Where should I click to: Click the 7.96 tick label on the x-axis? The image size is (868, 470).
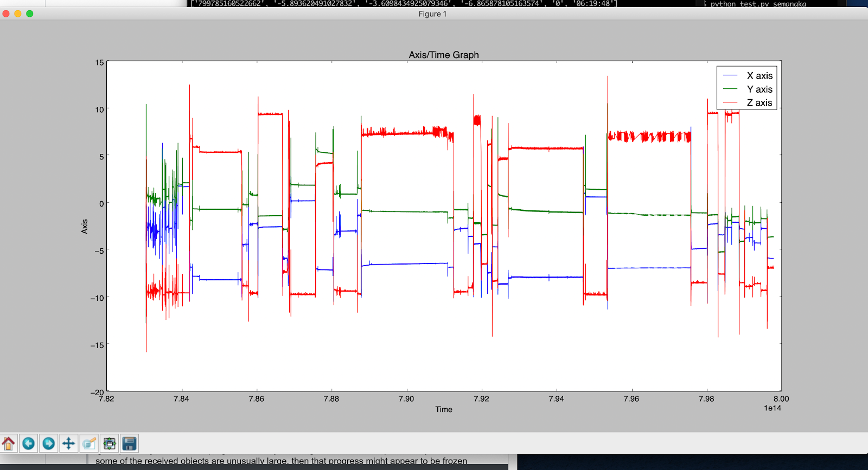(x=631, y=398)
